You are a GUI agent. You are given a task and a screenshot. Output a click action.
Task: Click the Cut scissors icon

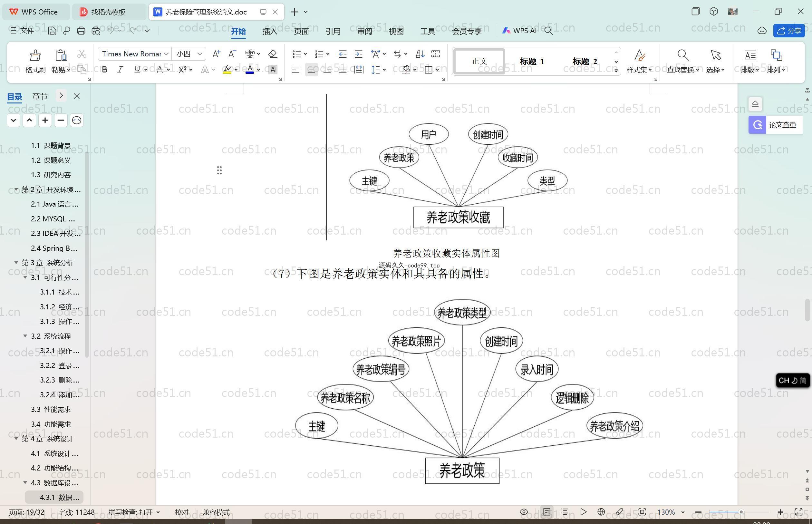82,54
